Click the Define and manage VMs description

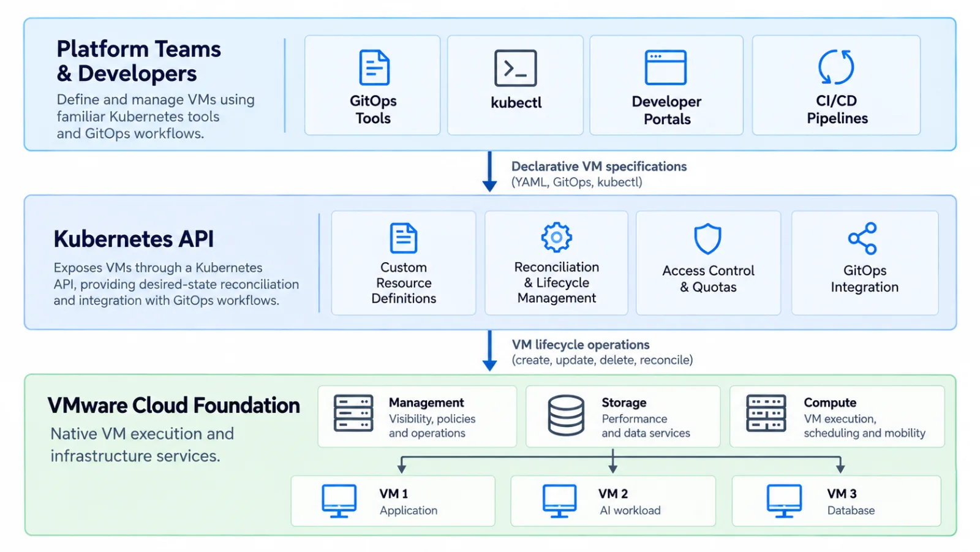[x=156, y=116]
